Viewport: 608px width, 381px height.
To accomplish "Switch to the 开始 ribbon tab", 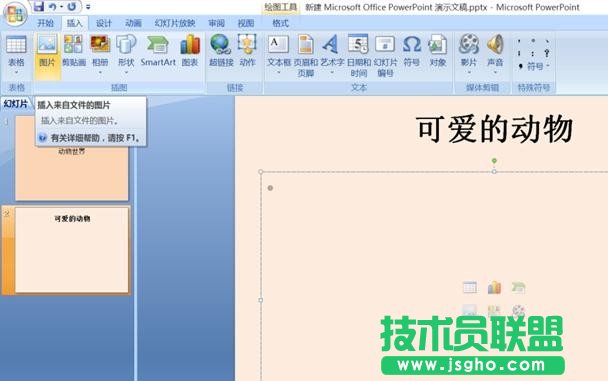I will [45, 23].
